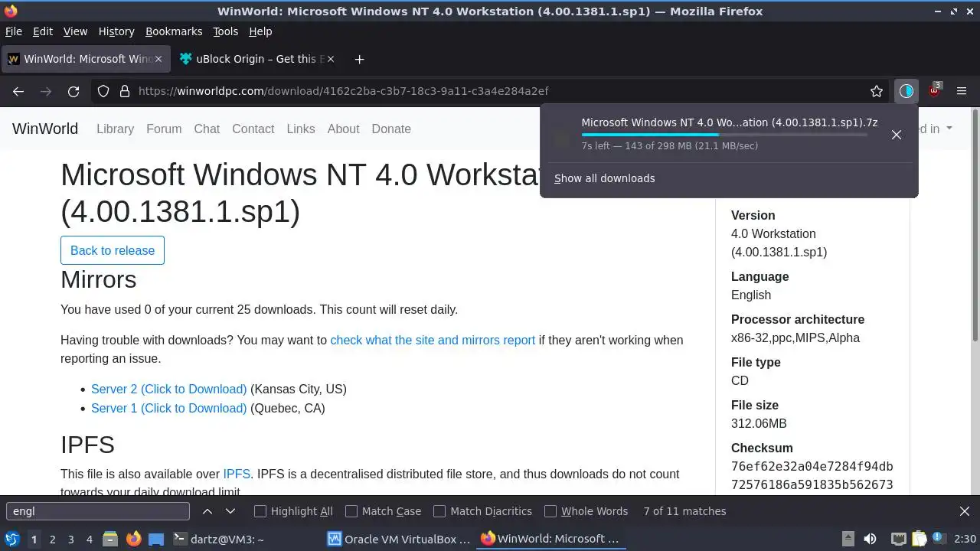Toggle Whole Words checkbox
This screenshot has width=980, height=551.
click(x=550, y=511)
